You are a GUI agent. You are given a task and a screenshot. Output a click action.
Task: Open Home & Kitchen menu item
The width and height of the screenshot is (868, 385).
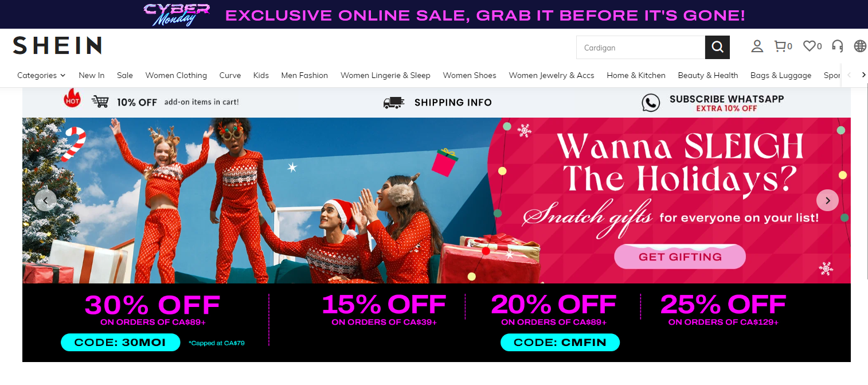pyautogui.click(x=636, y=75)
